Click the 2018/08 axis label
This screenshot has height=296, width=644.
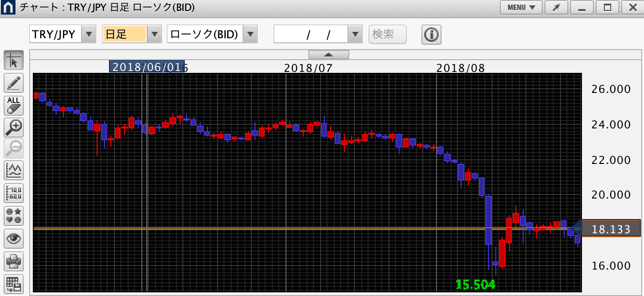(461, 68)
